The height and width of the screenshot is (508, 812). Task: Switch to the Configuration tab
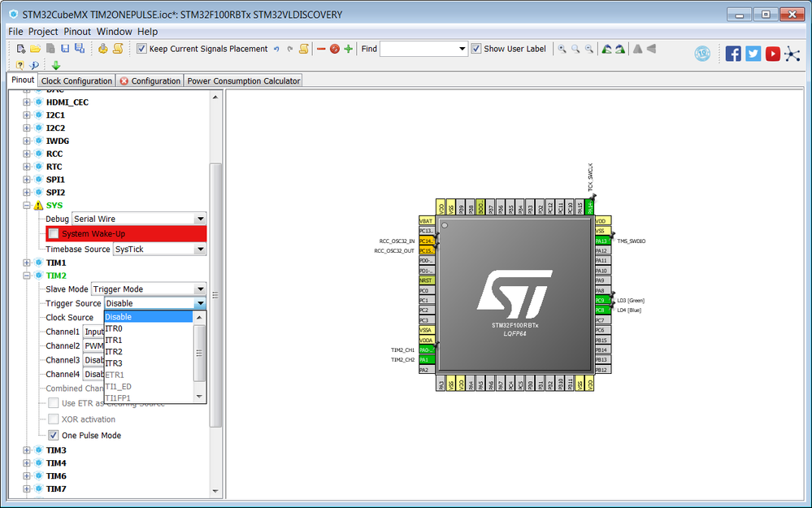(x=150, y=80)
